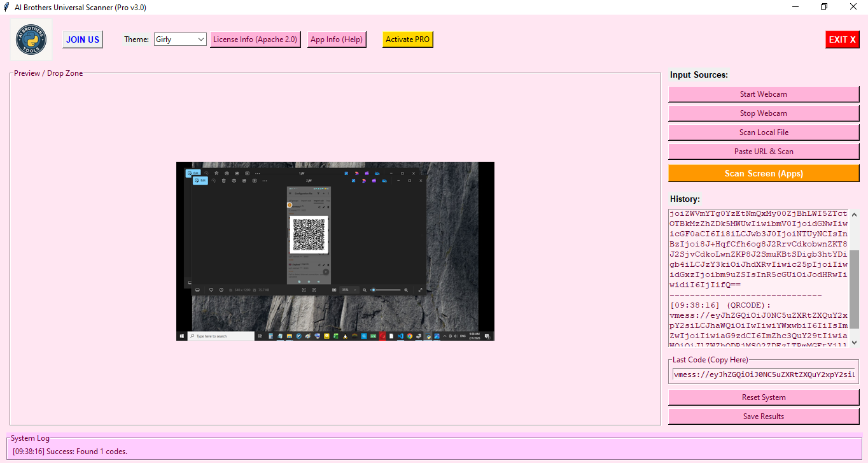
Task: Click the scanned screenshot preview thumbnail
Action: [x=335, y=251]
